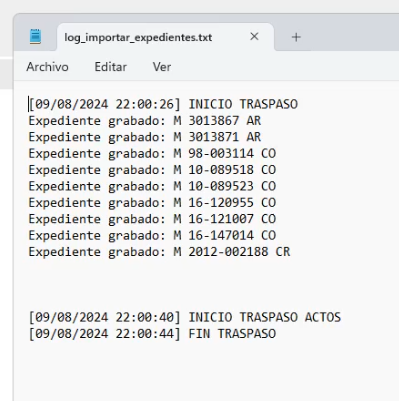Select the log_importar_expedientes.txt tab
Image resolution: width=399 pixels, height=401 pixels.
click(x=166, y=37)
